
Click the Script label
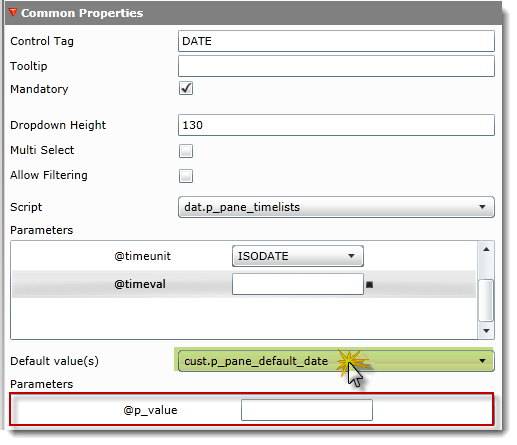pos(26,207)
